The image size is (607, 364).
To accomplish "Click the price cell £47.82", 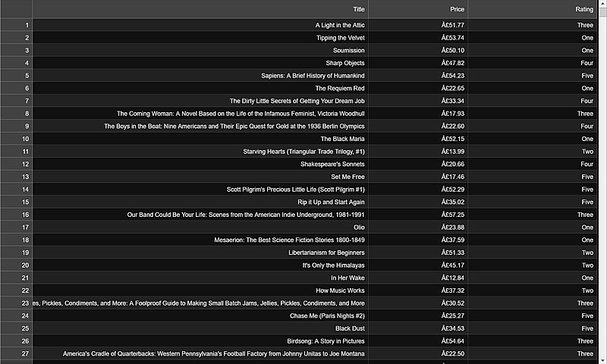I will click(418, 63).
